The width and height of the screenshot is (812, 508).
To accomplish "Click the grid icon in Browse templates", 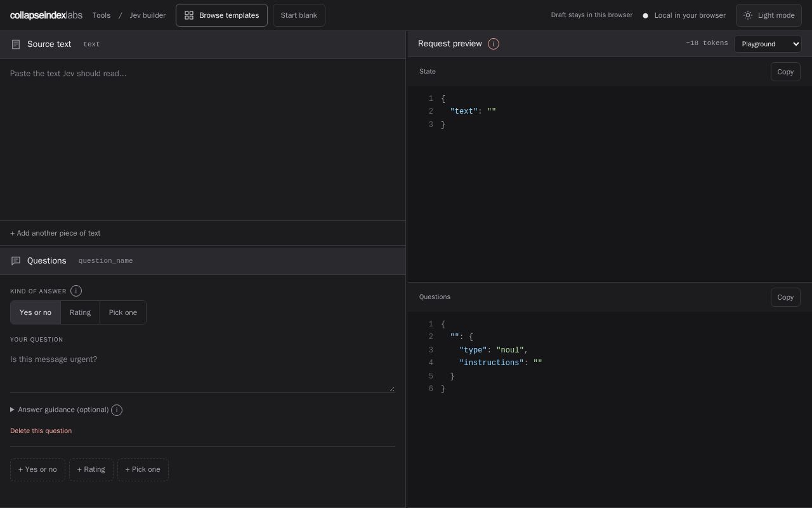I will [x=189, y=15].
